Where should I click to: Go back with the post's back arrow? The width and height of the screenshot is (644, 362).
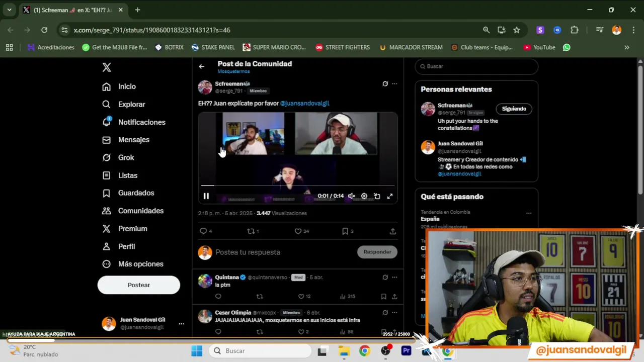[x=201, y=66]
